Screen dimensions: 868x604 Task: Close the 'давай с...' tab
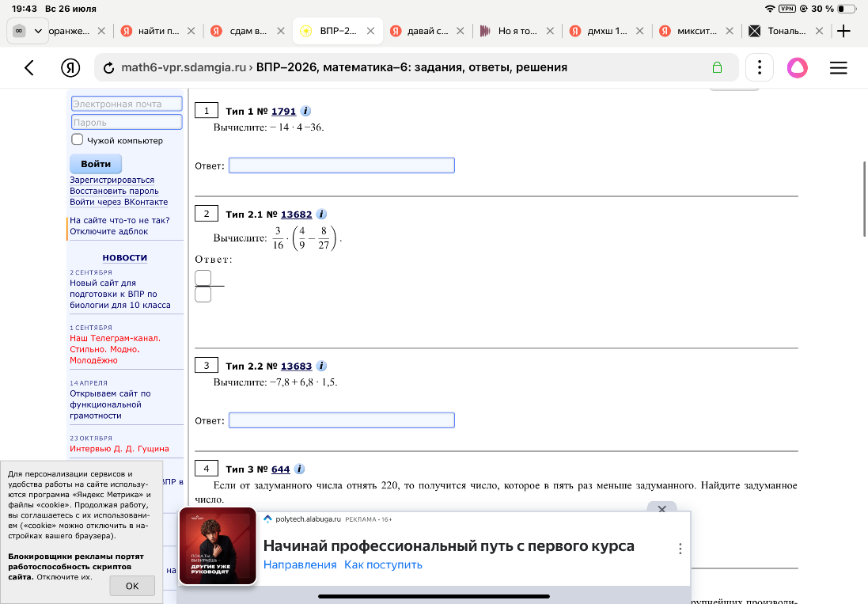(x=460, y=31)
